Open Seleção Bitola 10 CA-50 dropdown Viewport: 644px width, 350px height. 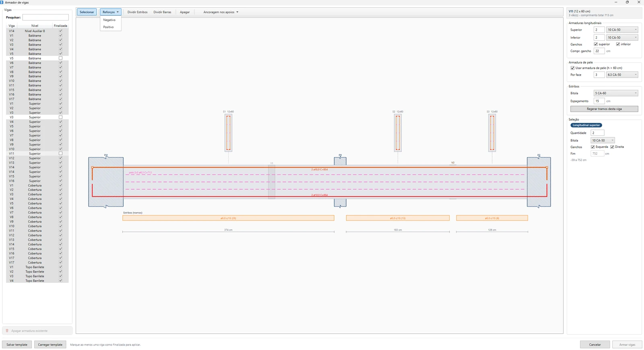(x=603, y=141)
